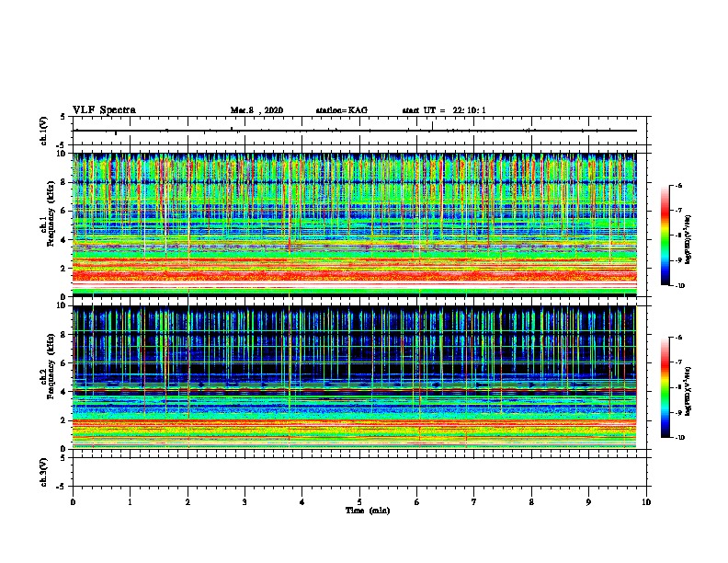Click the "Time (min)" axis title

point(368,511)
